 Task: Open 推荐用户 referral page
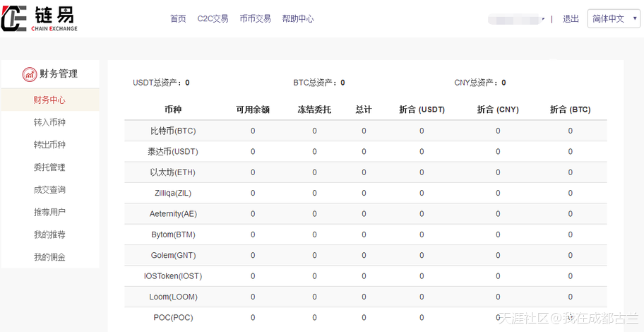49,212
